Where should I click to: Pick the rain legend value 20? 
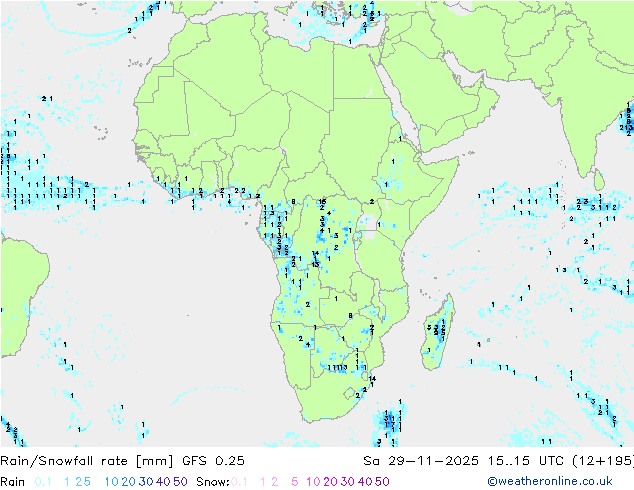click(128, 482)
